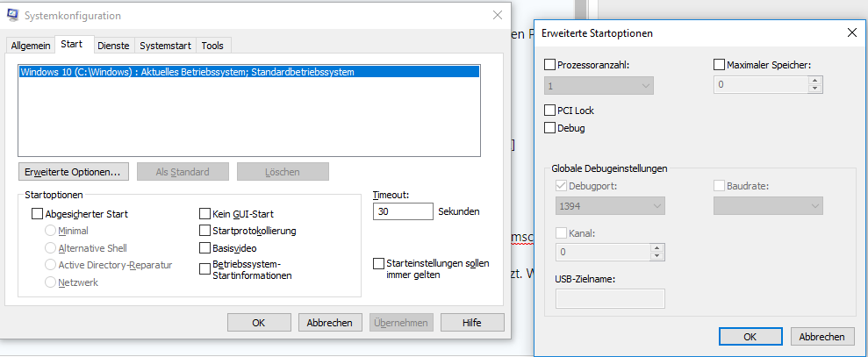This screenshot has height=357, width=868.
Task: Go to the Tools tab
Action: pos(212,46)
